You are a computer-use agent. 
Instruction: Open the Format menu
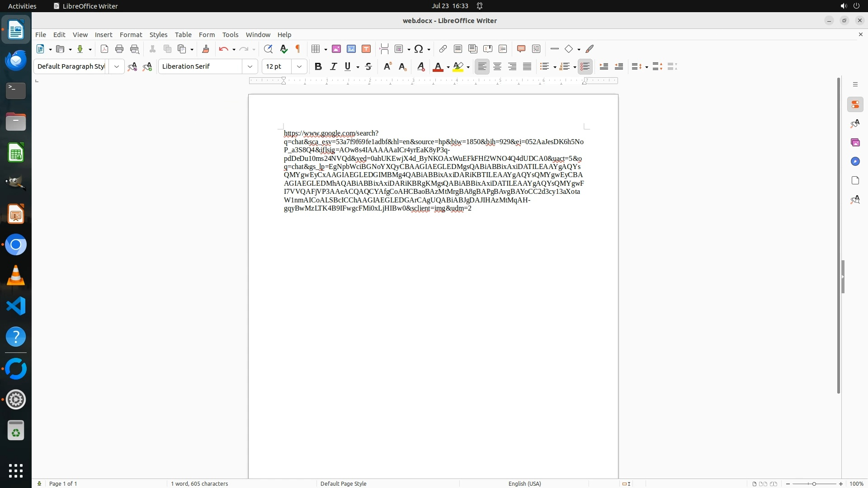[x=131, y=35]
